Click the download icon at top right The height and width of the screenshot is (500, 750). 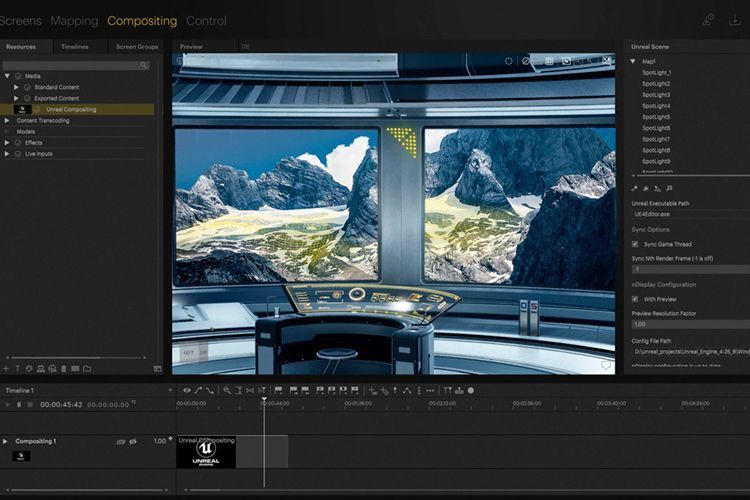click(734, 20)
